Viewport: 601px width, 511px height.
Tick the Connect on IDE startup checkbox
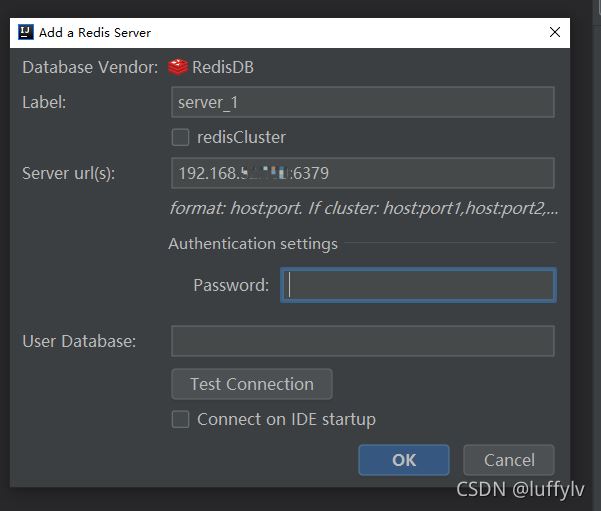180,419
